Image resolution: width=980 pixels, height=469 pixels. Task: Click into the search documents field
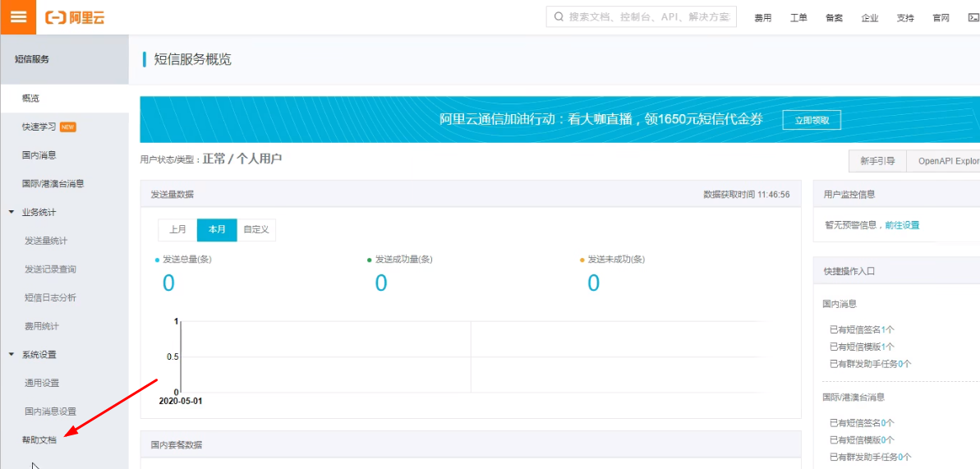pyautogui.click(x=642, y=17)
